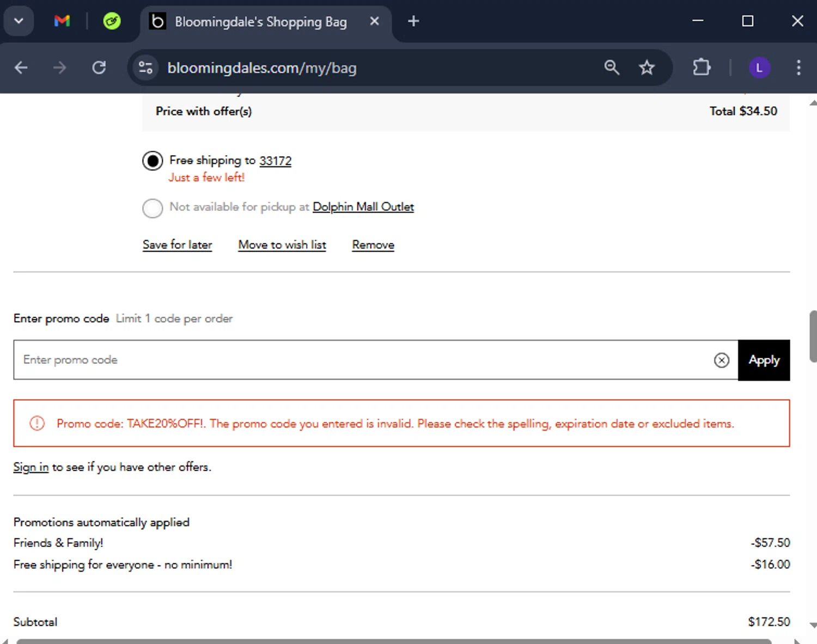Select Free shipping to 33172 radio option
The height and width of the screenshot is (644, 817).
click(153, 161)
